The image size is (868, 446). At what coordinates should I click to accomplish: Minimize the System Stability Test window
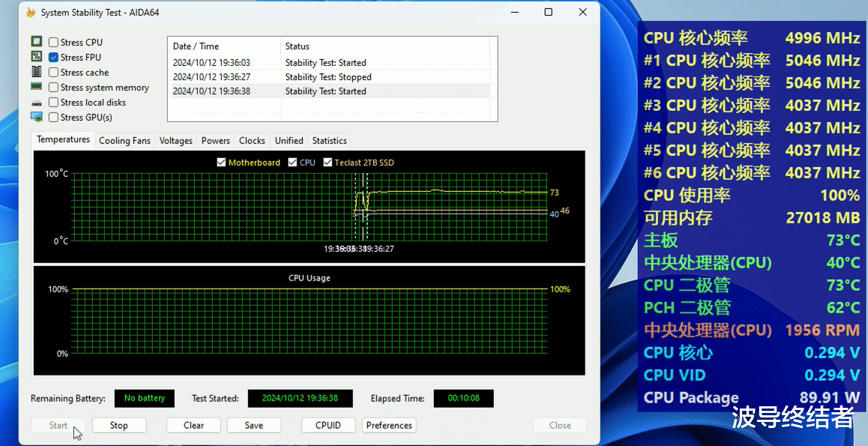pyautogui.click(x=514, y=12)
